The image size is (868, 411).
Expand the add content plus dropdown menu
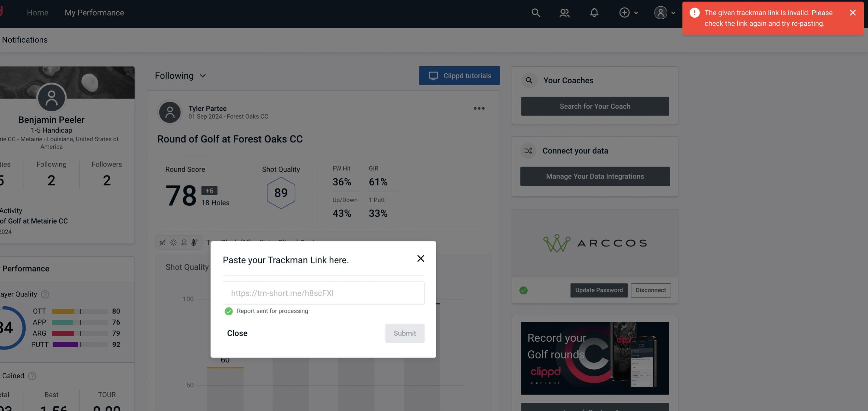point(629,12)
